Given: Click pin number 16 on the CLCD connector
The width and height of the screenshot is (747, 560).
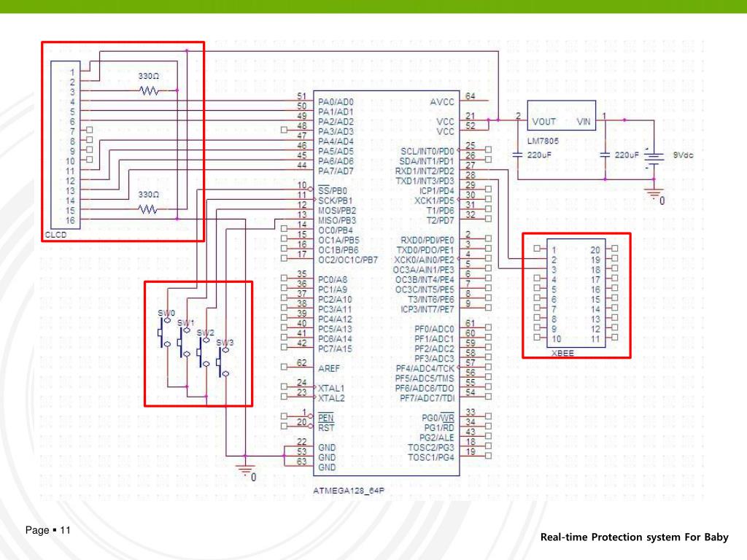Looking at the screenshot, I should click(x=70, y=220).
